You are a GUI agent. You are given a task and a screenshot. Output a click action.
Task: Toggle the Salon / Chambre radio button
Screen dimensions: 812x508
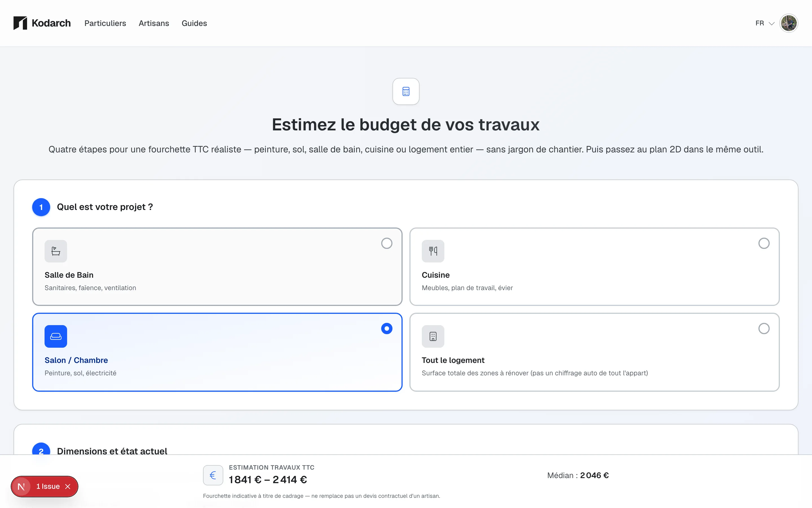coord(387,329)
